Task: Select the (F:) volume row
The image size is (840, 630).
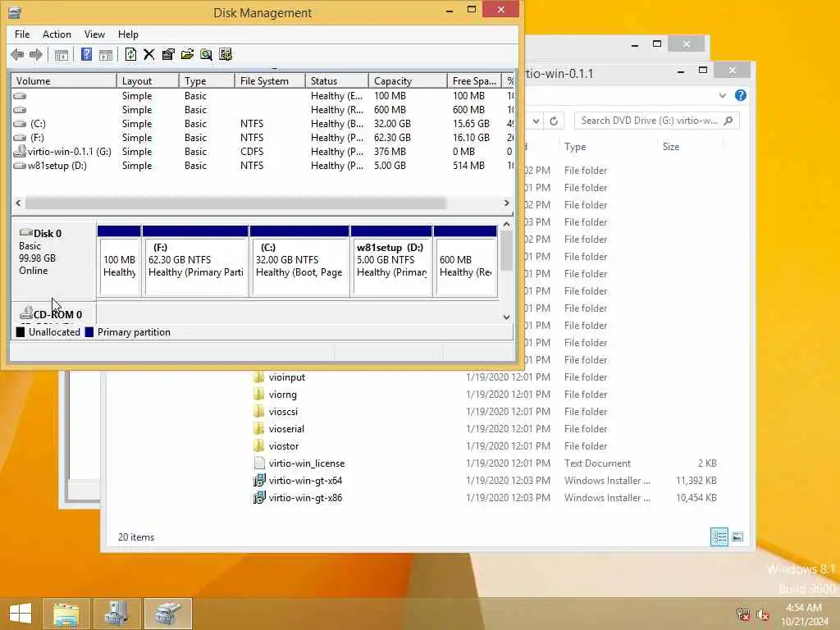Action: (x=262, y=138)
